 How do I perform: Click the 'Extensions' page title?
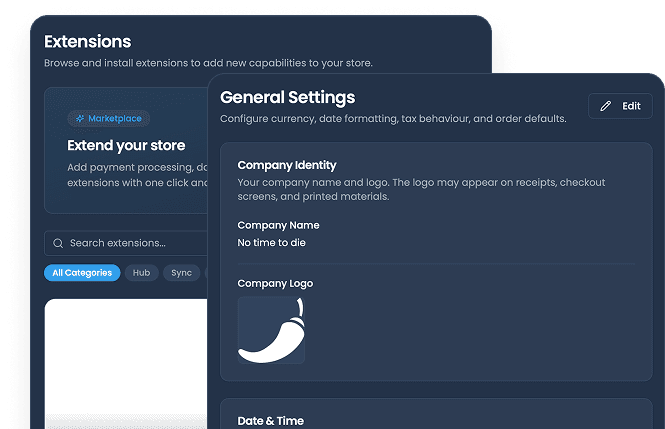click(88, 42)
